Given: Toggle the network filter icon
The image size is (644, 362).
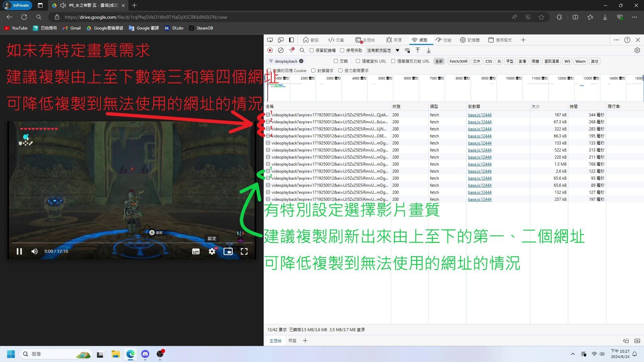Looking at the screenshot, I should 291,50.
